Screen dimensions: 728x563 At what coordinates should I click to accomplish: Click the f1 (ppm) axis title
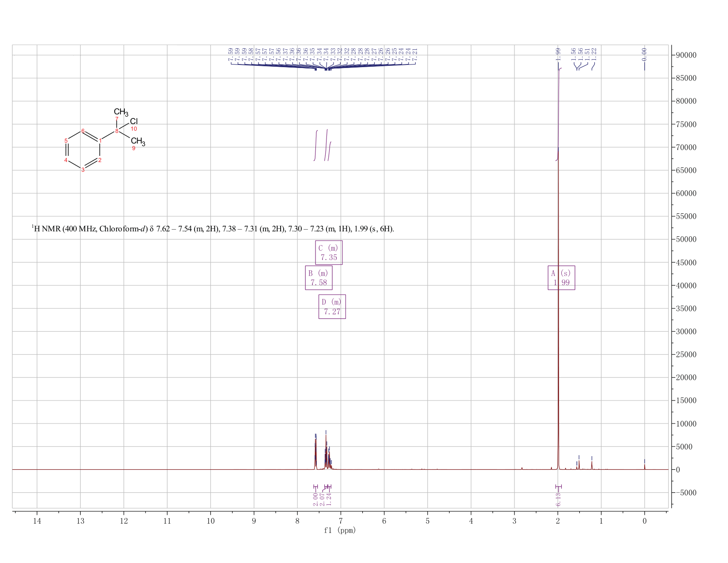[340, 530]
